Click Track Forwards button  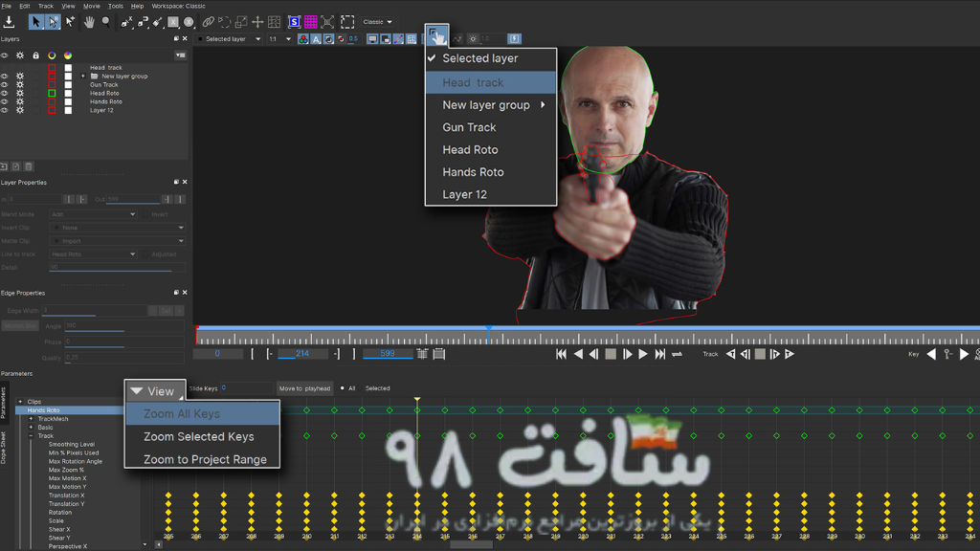click(x=790, y=354)
